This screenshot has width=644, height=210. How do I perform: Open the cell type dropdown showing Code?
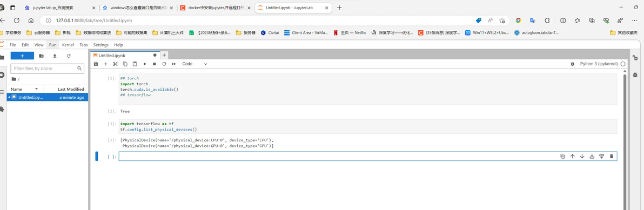click(194, 64)
